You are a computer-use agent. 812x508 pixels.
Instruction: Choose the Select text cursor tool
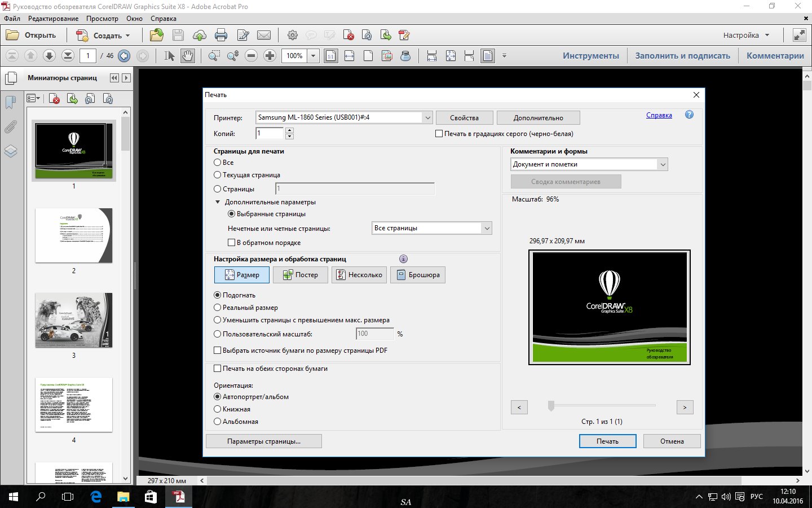click(169, 55)
